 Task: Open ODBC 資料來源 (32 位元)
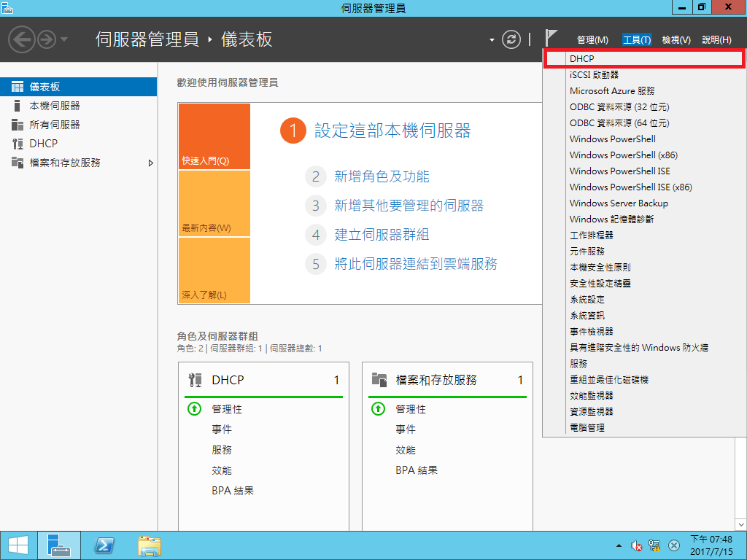pyautogui.click(x=645, y=107)
